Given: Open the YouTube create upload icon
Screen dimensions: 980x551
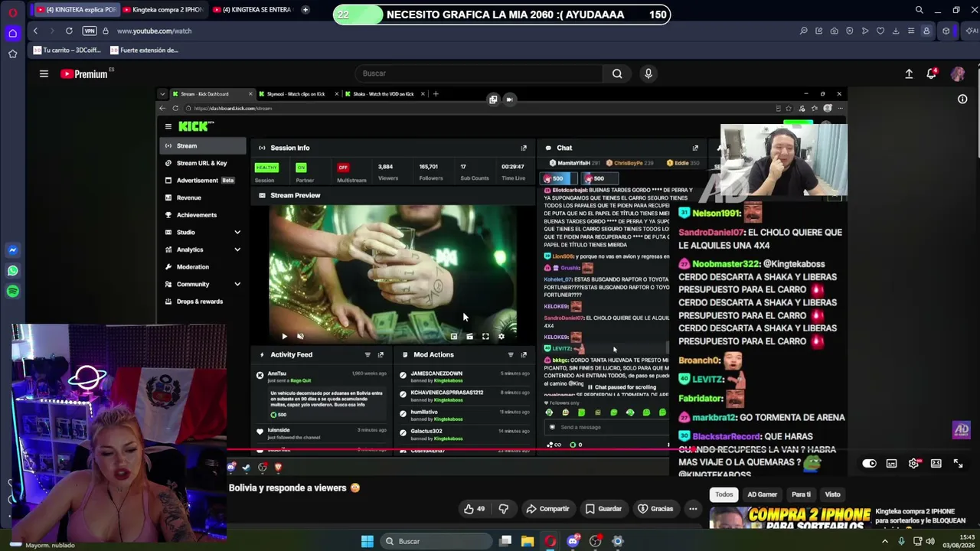Looking at the screenshot, I should [909, 73].
